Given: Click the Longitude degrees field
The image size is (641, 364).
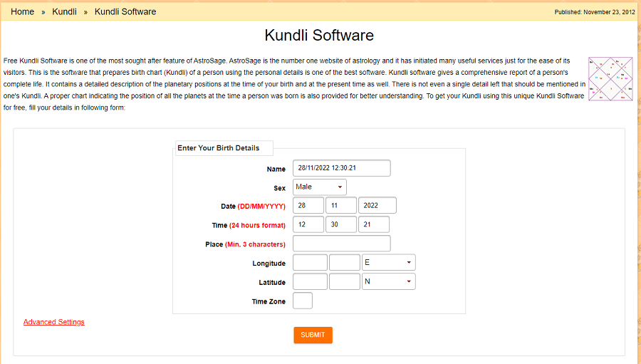Looking at the screenshot, I should pyautogui.click(x=310, y=263).
